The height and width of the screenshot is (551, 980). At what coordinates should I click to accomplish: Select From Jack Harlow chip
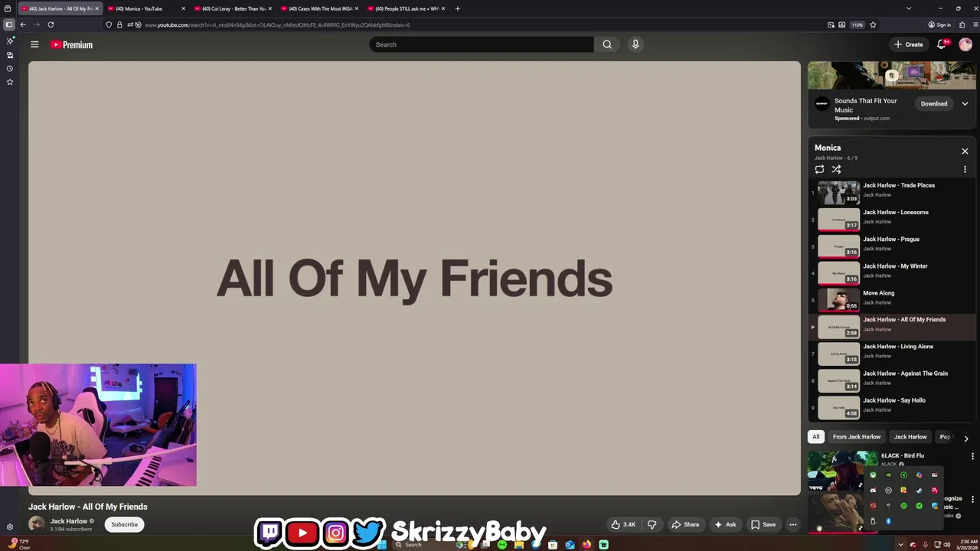[857, 437]
